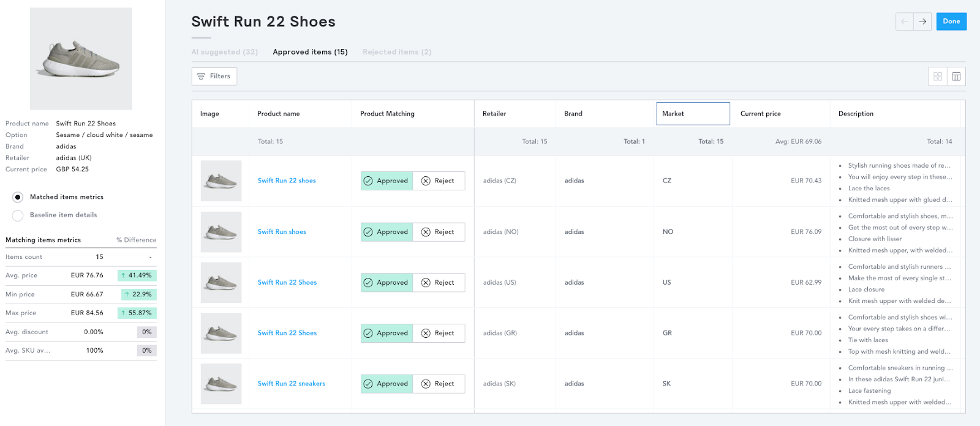Click the Avg. price 41.49% difference badge

point(137,275)
